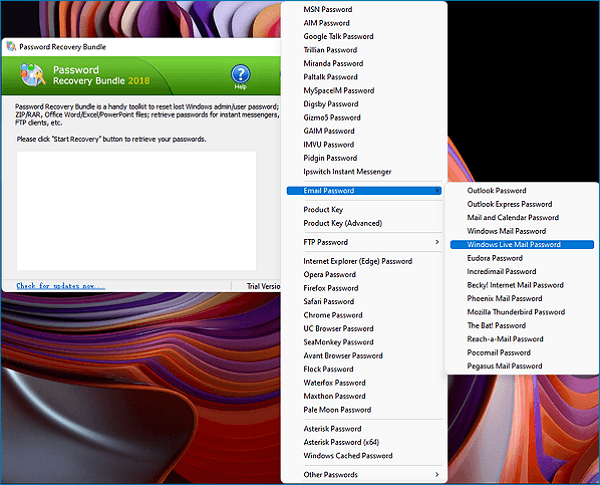This screenshot has width=600, height=485.
Task: Click the Password Recovery Bundle logo in green banner
Action: click(x=33, y=75)
